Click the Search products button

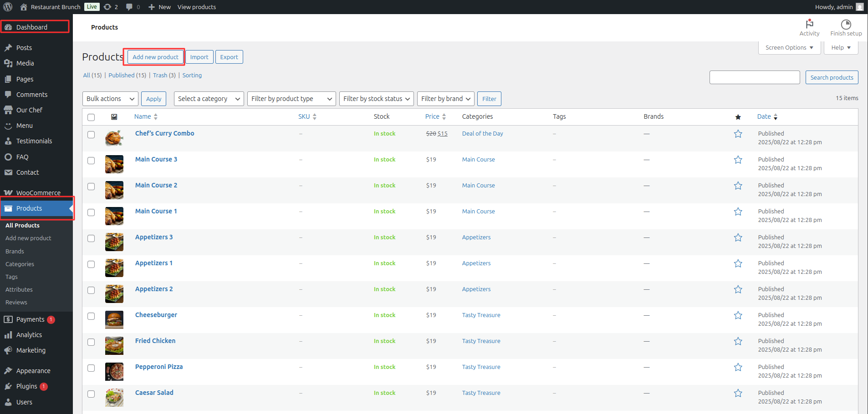832,77
